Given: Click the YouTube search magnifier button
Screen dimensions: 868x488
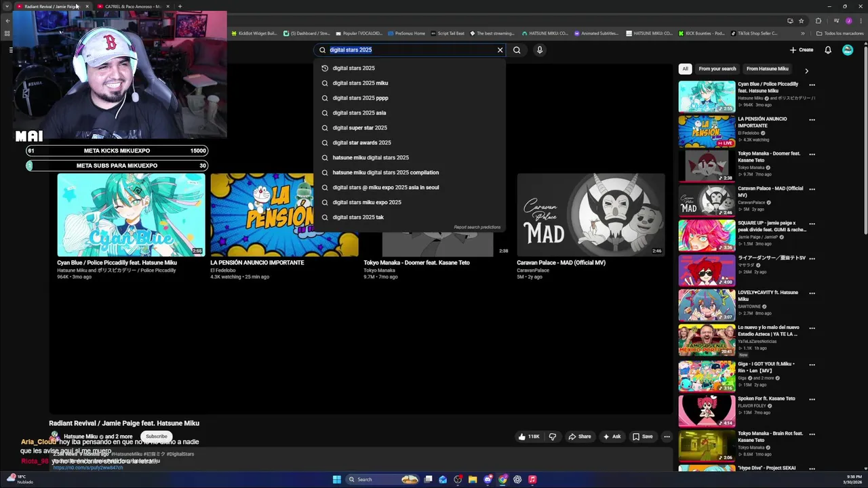Looking at the screenshot, I should coord(517,49).
